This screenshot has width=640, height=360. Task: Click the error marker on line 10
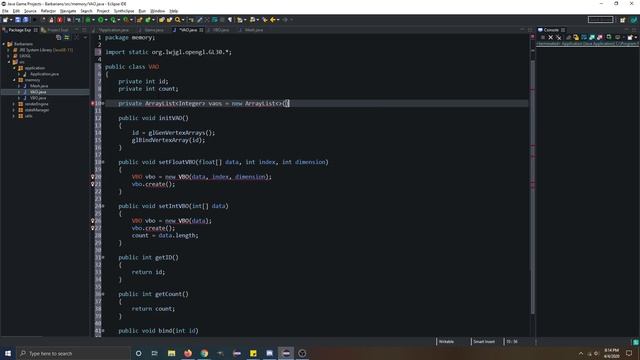(x=93, y=103)
